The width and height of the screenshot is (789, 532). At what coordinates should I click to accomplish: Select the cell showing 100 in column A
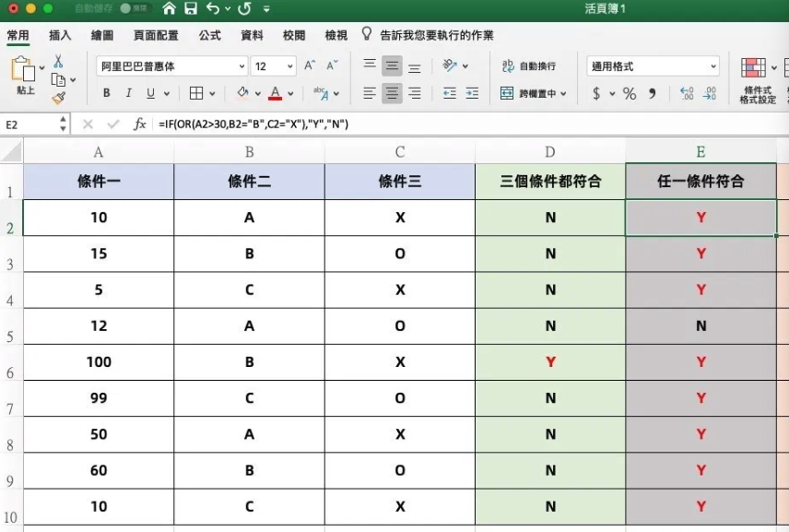[99, 361]
